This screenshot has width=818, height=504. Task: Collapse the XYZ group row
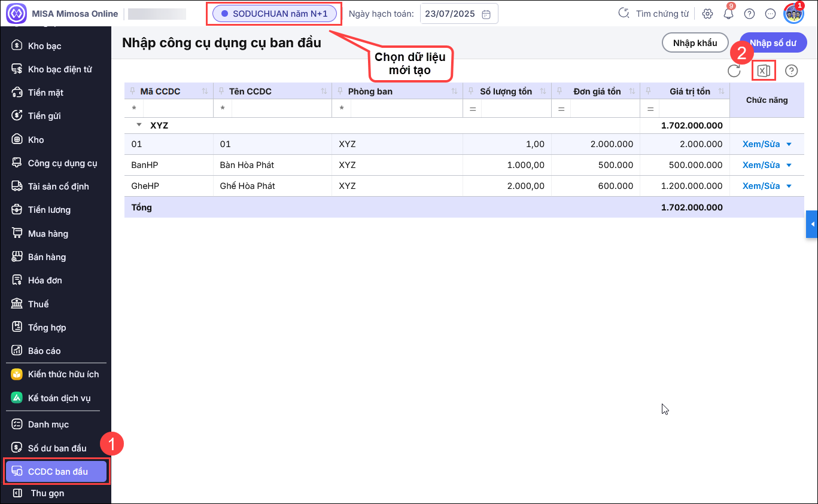tap(139, 126)
